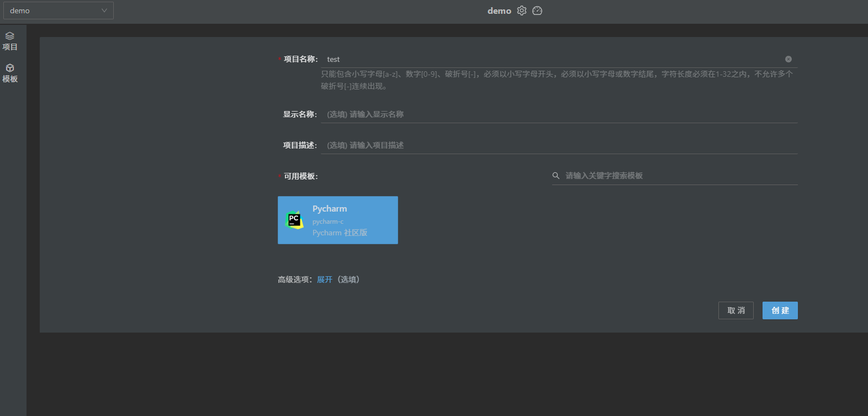Open the demo workspace dropdown

58,10
